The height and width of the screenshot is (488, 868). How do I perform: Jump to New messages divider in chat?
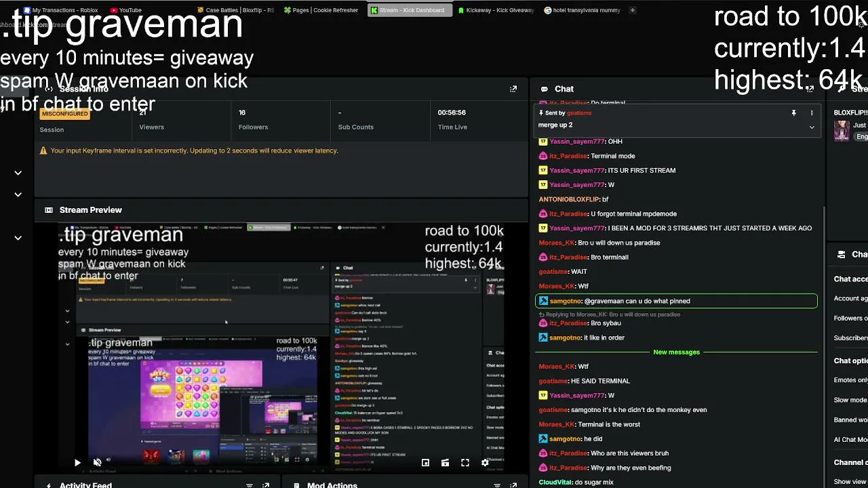point(676,352)
